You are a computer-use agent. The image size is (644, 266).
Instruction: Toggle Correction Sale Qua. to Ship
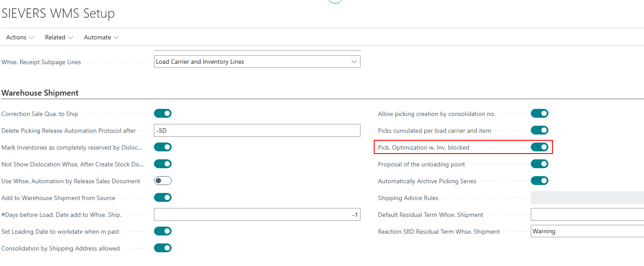(163, 114)
